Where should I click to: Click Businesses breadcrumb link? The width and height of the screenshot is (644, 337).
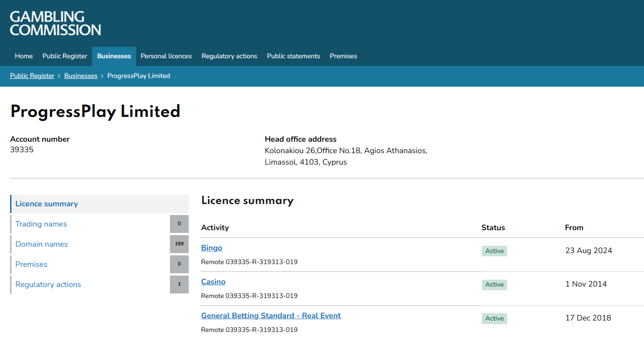coord(81,76)
